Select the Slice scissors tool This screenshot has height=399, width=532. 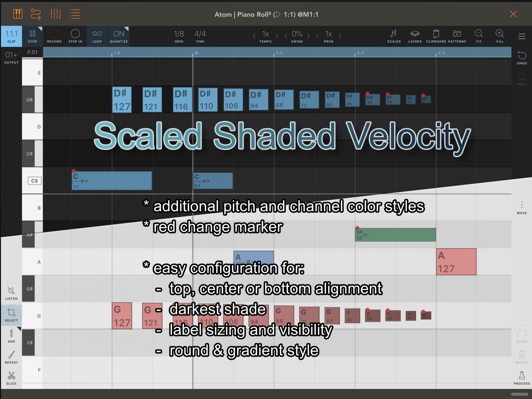11,378
